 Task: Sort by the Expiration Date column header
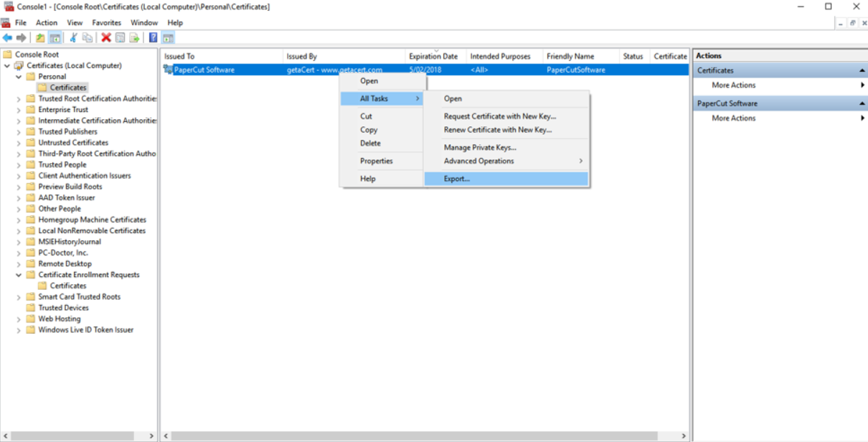[x=436, y=56]
